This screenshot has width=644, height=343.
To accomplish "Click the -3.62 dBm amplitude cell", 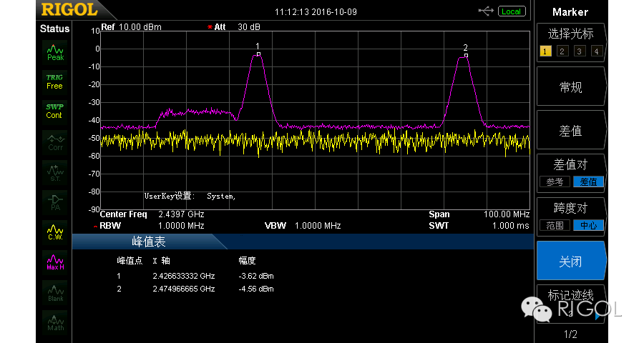I will (x=256, y=276).
